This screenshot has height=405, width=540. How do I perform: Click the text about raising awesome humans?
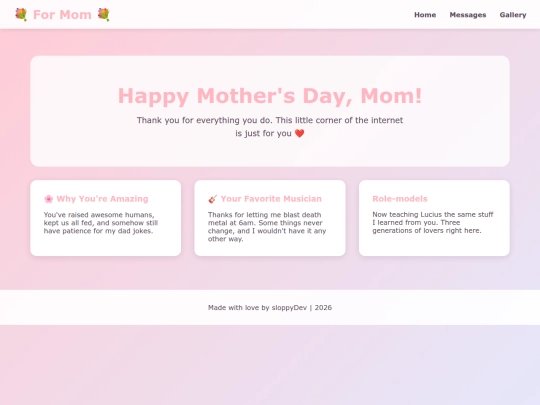(101, 223)
